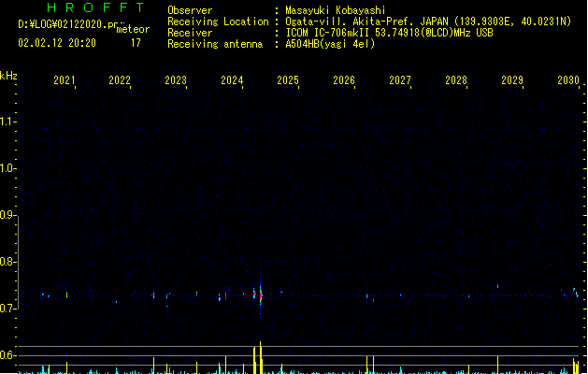Select the A504HB(yagi 4el) antenna text
Image resolution: width=588 pixels, height=374 pixels.
(x=330, y=44)
